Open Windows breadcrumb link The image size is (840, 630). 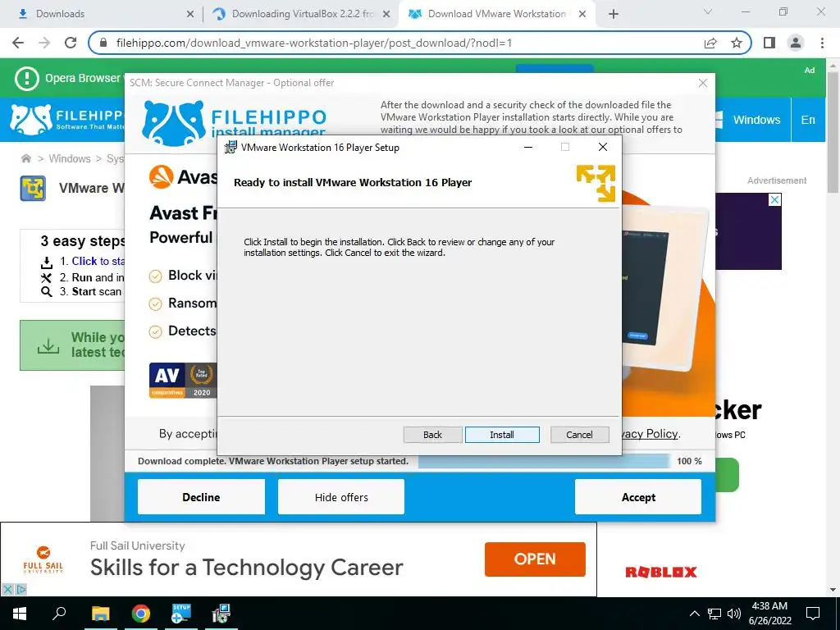click(70, 158)
